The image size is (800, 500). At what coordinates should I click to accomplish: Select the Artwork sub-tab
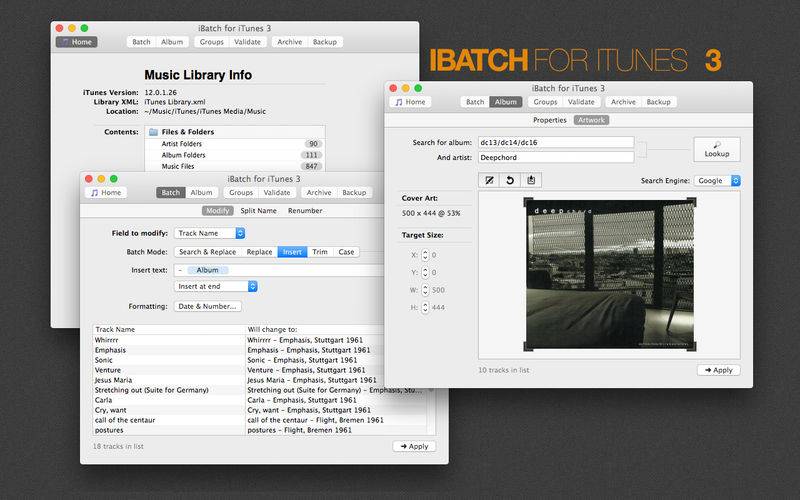pyautogui.click(x=591, y=120)
